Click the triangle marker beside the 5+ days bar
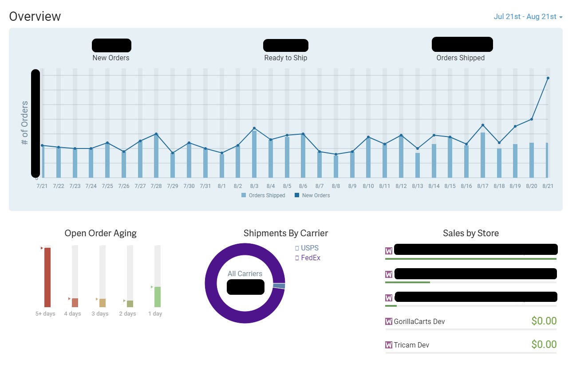Image resolution: width=588 pixels, height=375 pixels. [42, 248]
